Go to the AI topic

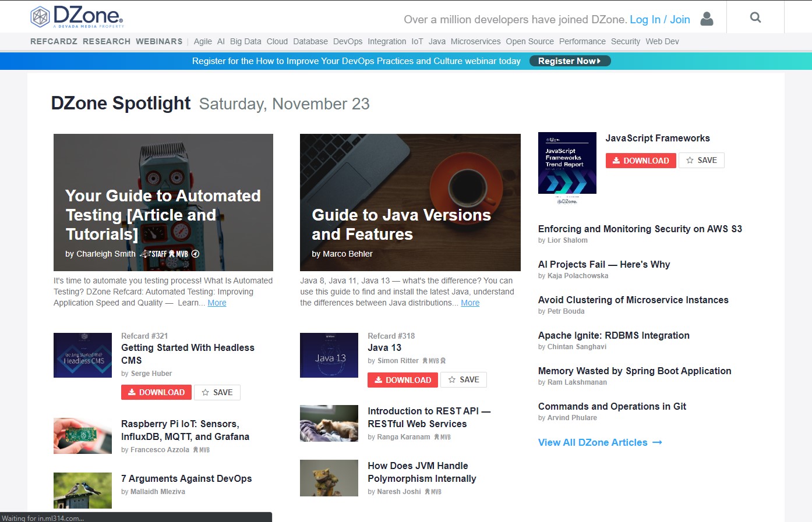point(221,41)
